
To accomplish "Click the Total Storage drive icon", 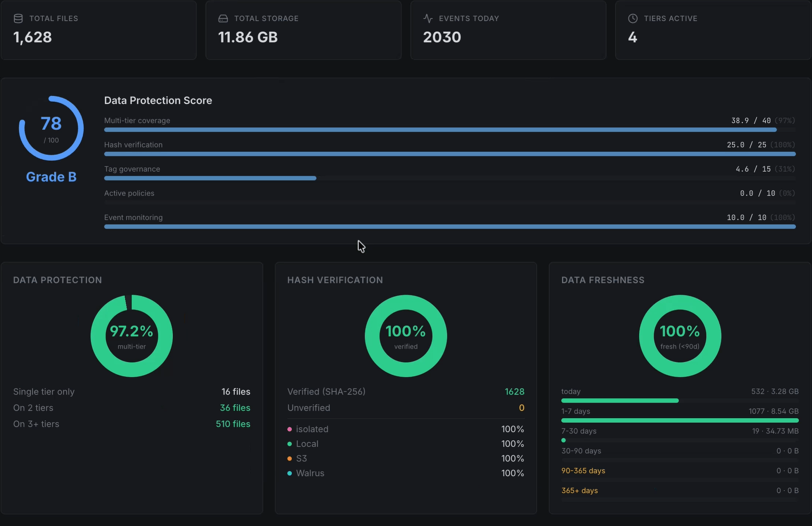I will tap(223, 18).
